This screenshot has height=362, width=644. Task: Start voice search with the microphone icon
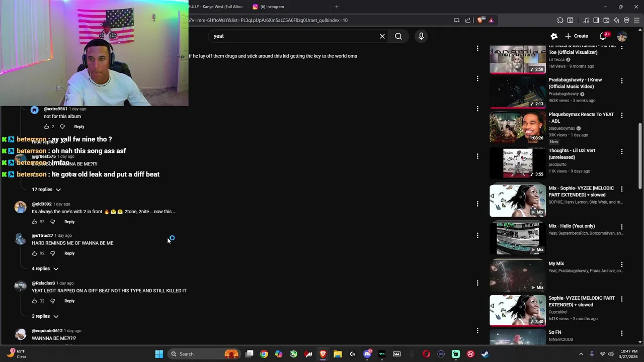coord(421,36)
